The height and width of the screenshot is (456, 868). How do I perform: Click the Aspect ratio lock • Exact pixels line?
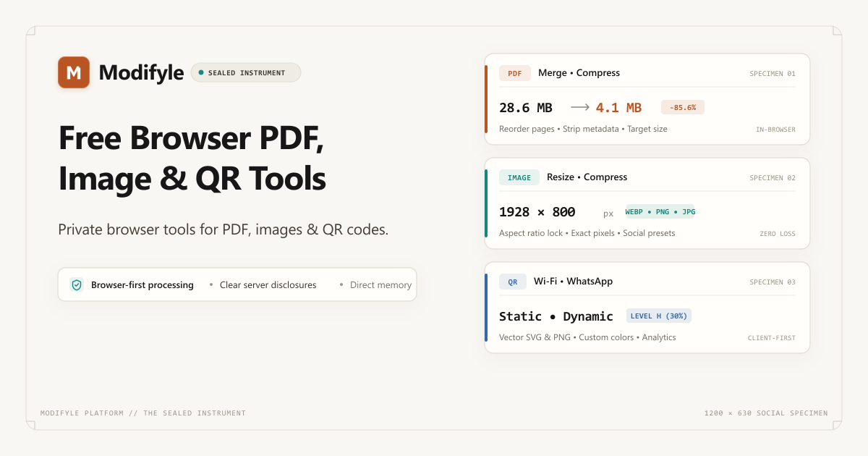click(x=587, y=233)
